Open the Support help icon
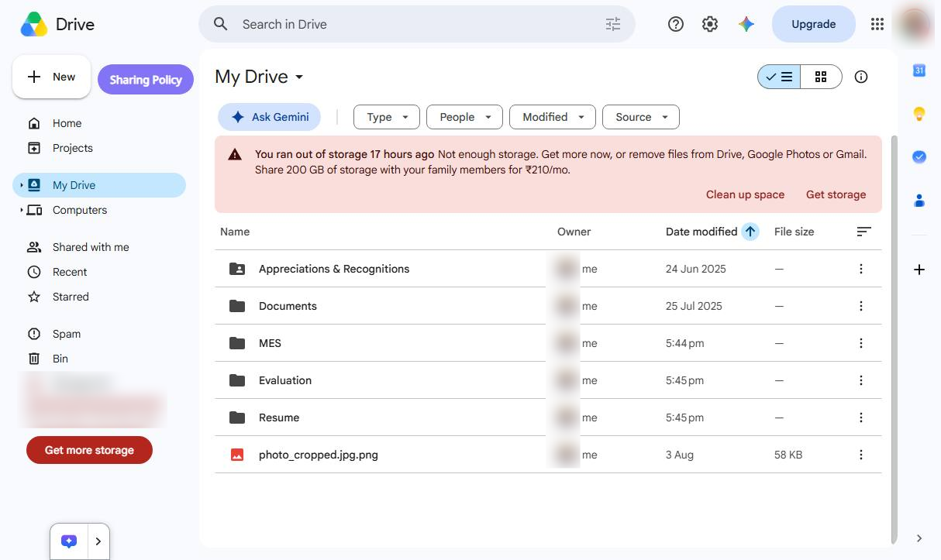941x560 pixels. click(x=676, y=24)
